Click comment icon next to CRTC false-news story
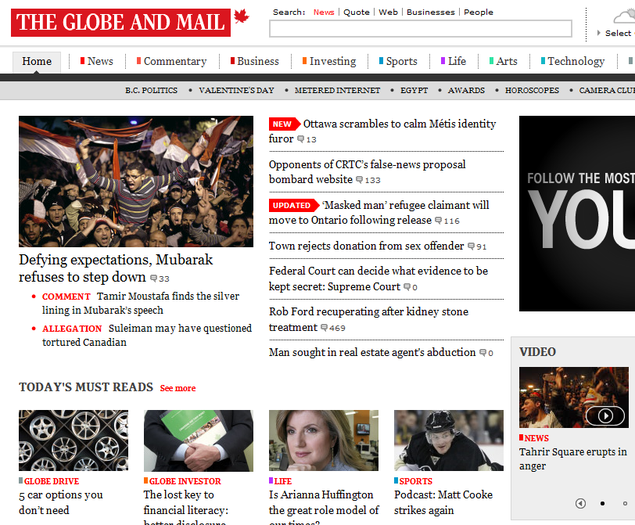 click(359, 179)
